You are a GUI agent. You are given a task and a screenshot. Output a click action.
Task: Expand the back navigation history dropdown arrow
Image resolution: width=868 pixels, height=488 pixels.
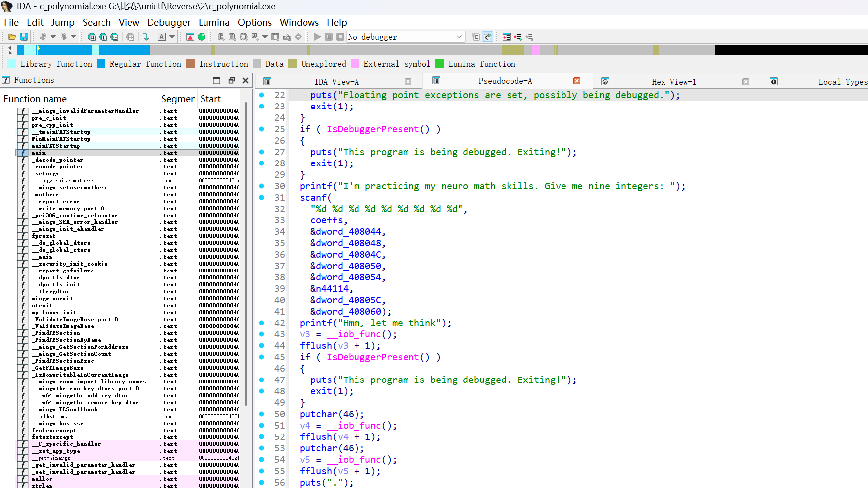(53, 37)
